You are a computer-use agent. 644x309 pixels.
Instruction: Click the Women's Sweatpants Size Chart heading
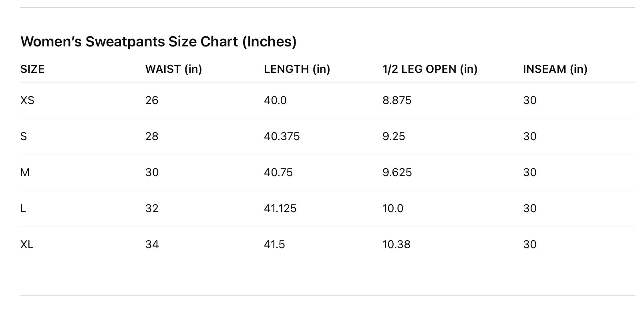point(158,42)
